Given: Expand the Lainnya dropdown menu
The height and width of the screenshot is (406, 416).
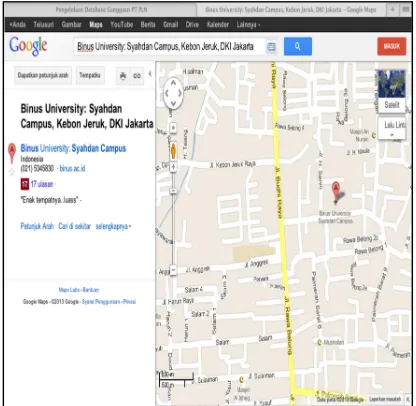Looking at the screenshot, I should click(248, 24).
